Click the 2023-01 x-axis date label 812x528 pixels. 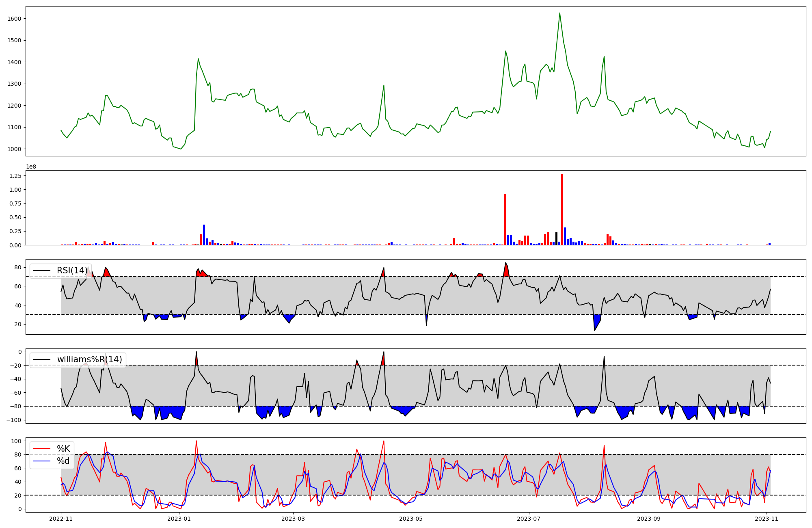click(x=179, y=519)
